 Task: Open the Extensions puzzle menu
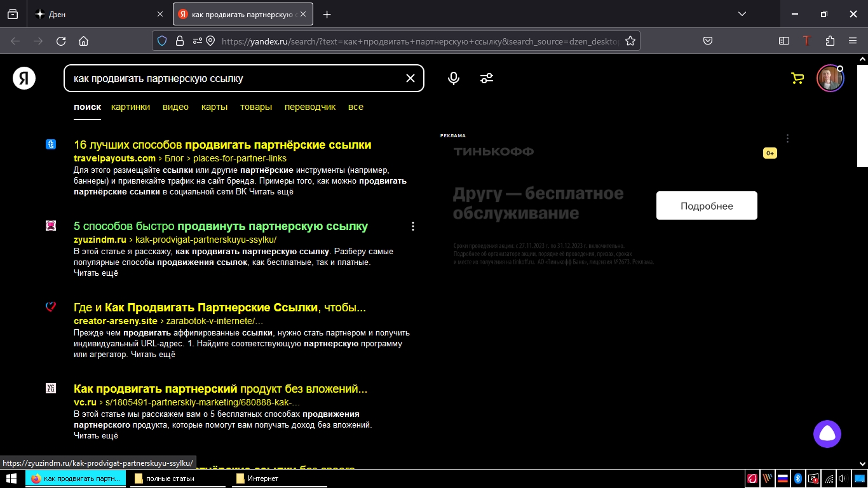tap(830, 41)
